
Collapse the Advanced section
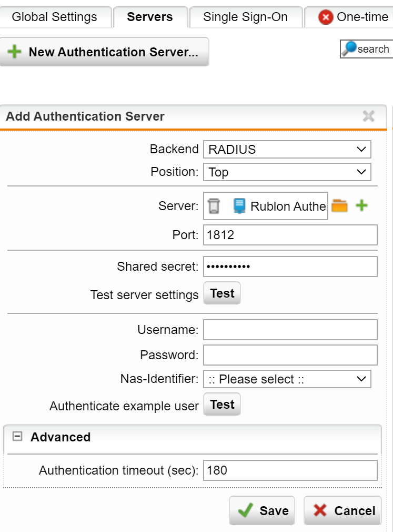pyautogui.click(x=18, y=437)
